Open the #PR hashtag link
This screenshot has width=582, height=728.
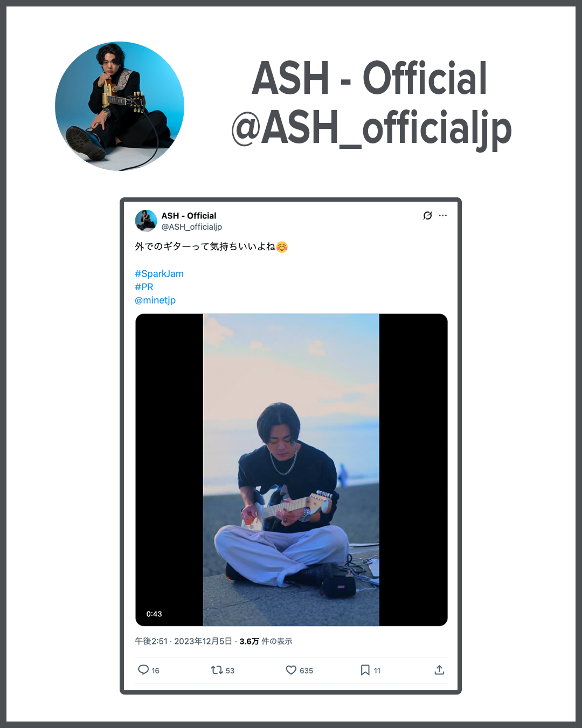click(144, 287)
